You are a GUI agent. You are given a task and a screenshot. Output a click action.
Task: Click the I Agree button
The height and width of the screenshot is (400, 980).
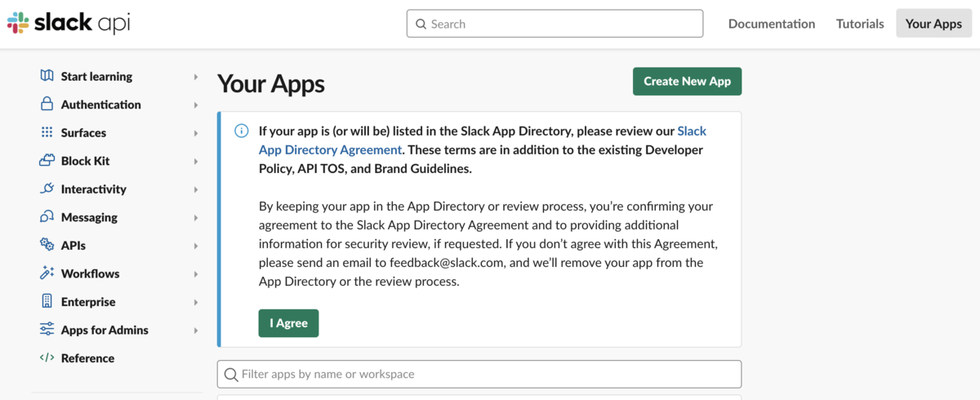[288, 322]
